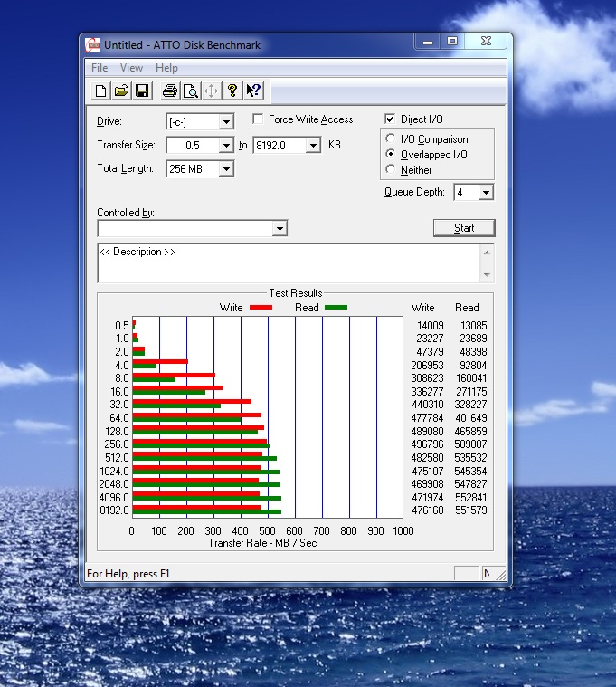Click write value 14009 for 0.5 row
This screenshot has height=687, width=616.
pos(431,326)
